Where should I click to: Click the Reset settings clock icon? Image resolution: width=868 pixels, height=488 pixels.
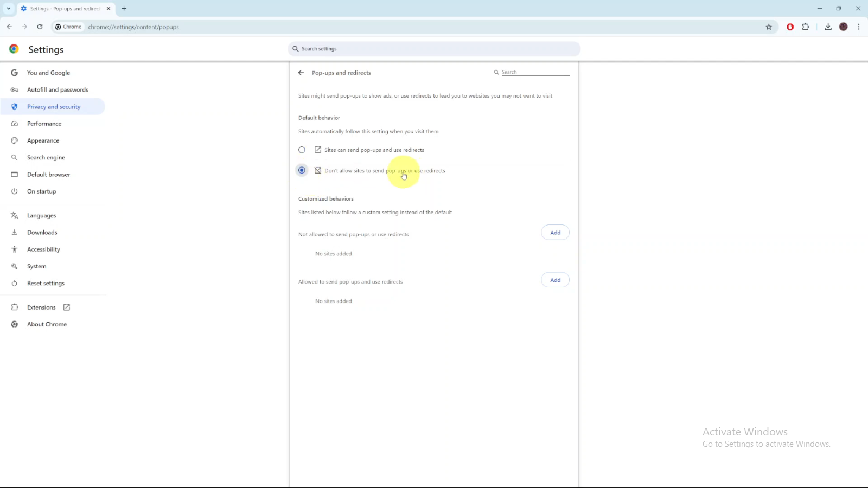(15, 284)
